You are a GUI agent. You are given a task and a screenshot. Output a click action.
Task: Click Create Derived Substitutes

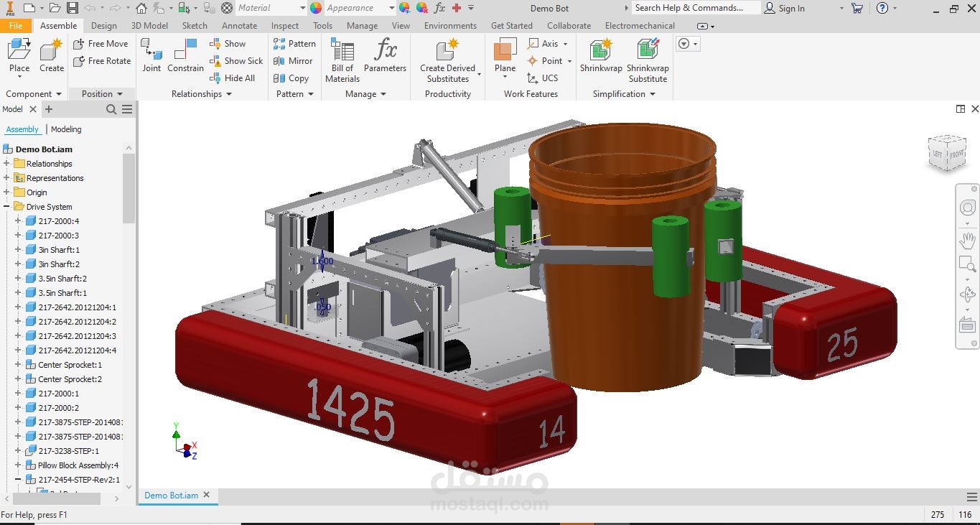tap(447, 60)
